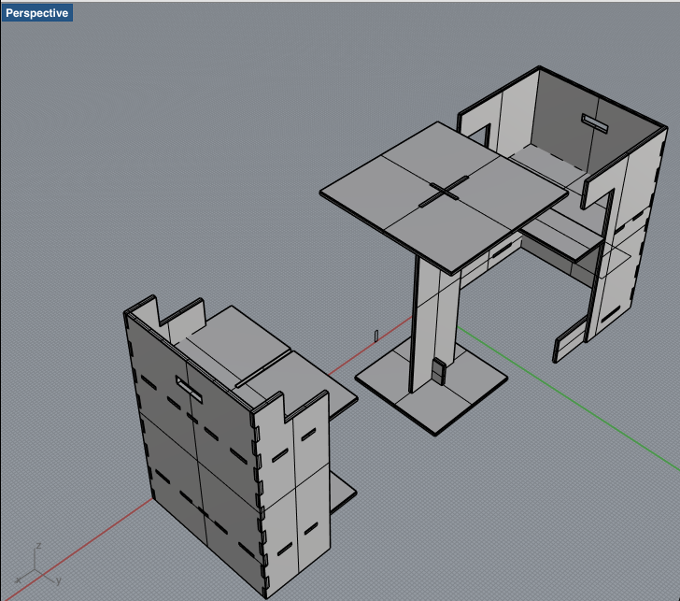Click the handle slot in far chair's back
The height and width of the screenshot is (601, 680).
595,124
